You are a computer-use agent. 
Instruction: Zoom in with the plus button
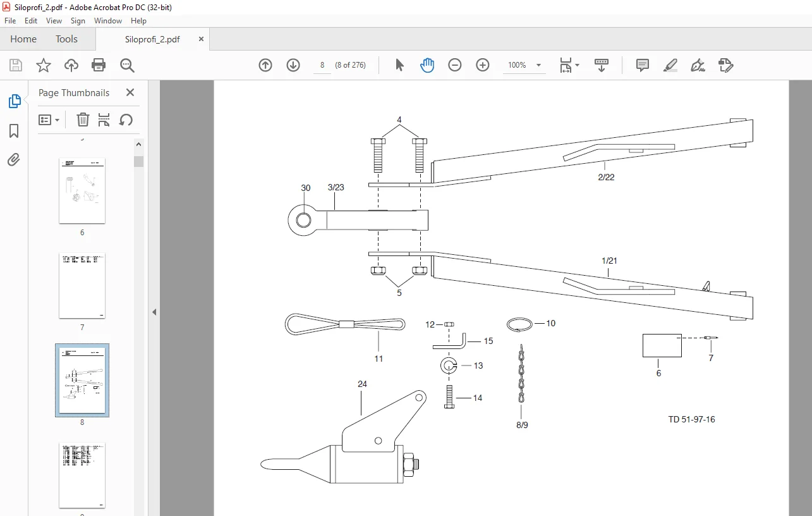483,65
